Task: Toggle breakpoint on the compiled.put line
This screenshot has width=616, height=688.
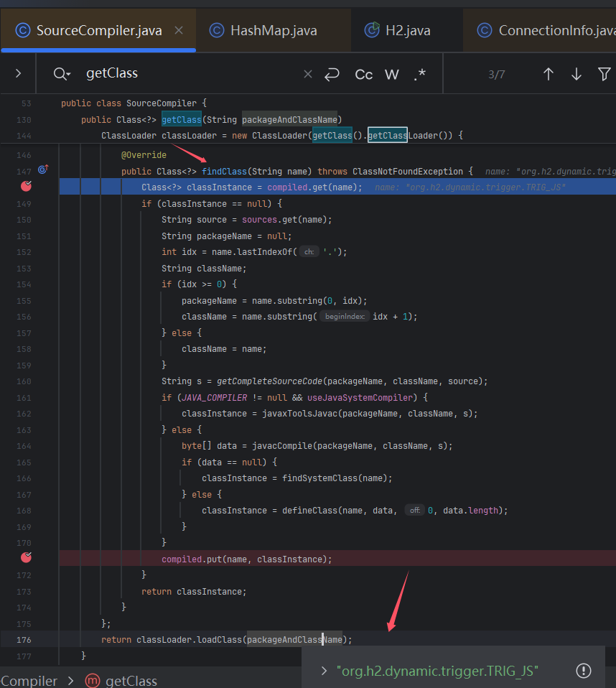Action: pos(27,557)
